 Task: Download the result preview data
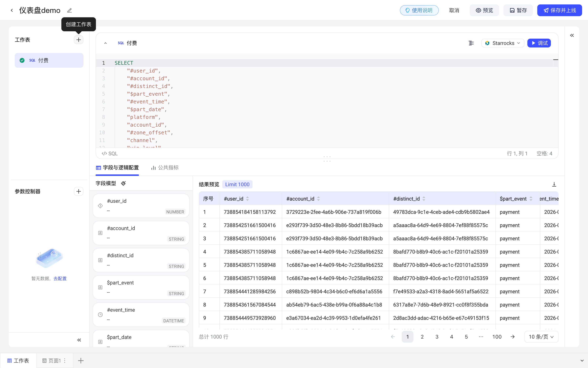554,184
